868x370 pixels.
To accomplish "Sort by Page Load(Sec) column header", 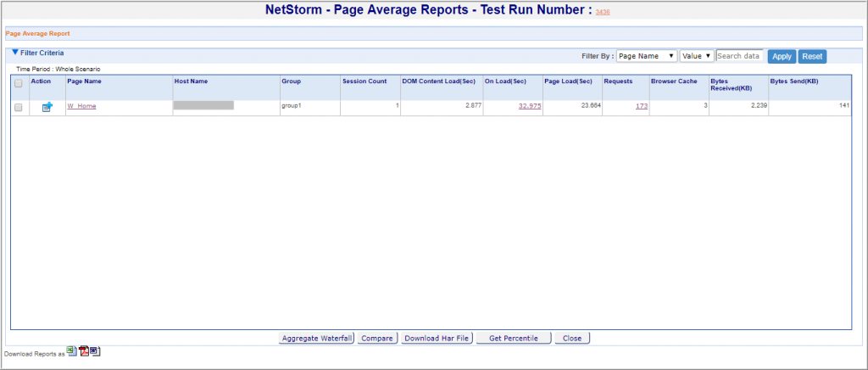I will tap(569, 81).
